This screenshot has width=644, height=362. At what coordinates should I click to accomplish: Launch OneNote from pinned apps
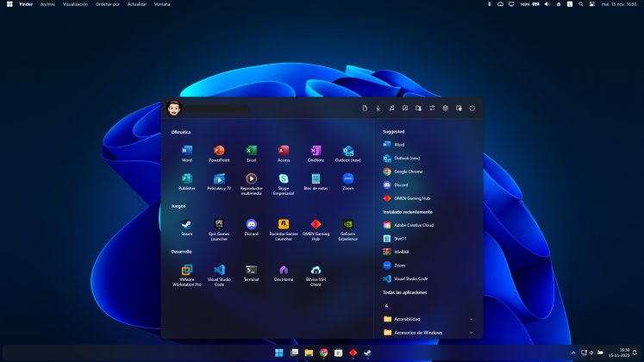coord(316,154)
